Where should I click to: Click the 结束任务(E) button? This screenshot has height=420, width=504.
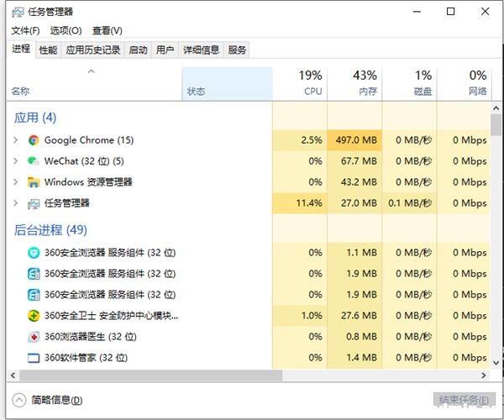point(464,400)
